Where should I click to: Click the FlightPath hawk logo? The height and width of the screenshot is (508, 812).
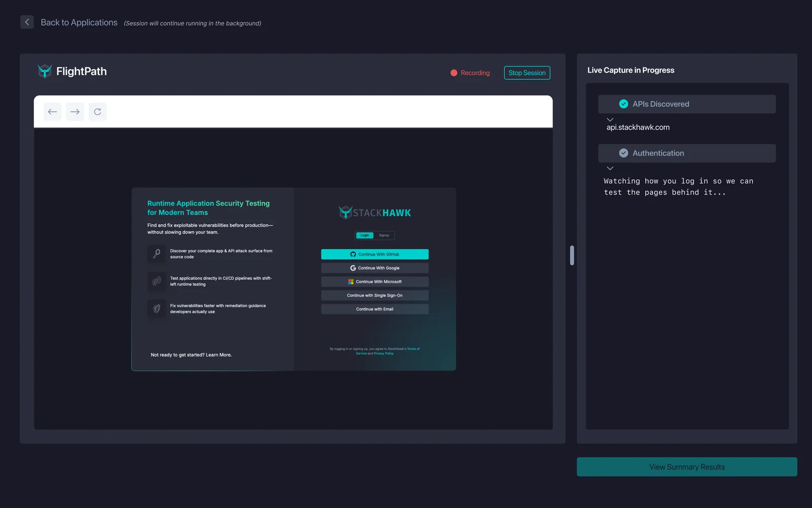click(x=45, y=71)
